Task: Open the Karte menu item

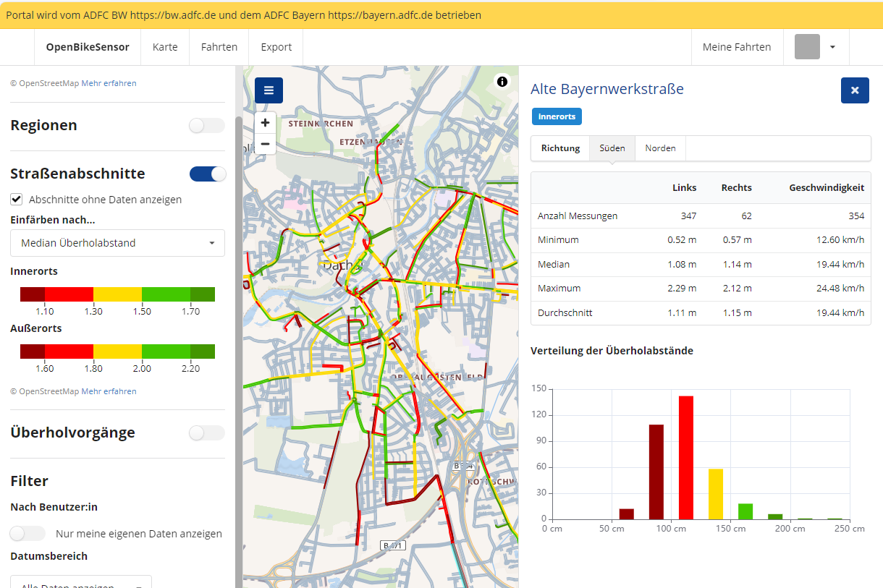Action: click(x=165, y=47)
